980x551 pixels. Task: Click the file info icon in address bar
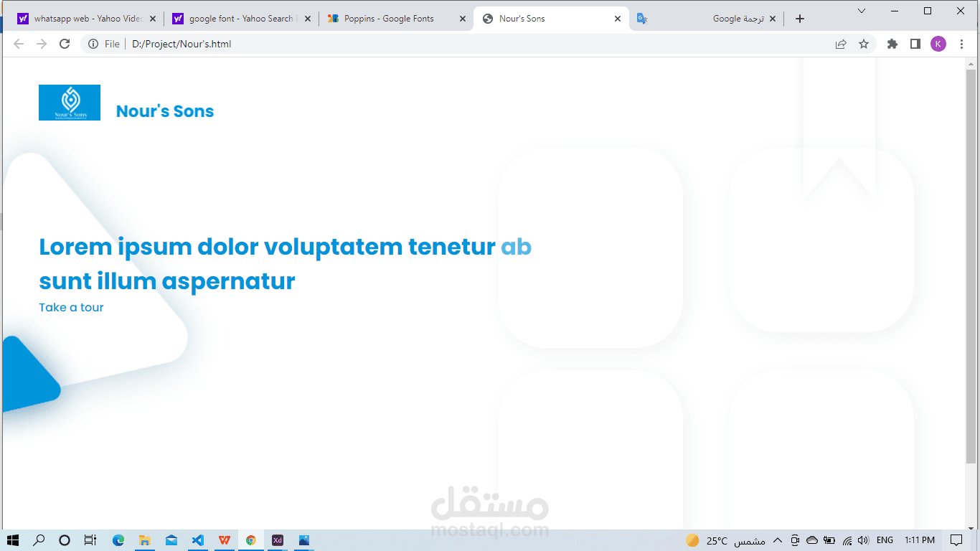pyautogui.click(x=93, y=44)
